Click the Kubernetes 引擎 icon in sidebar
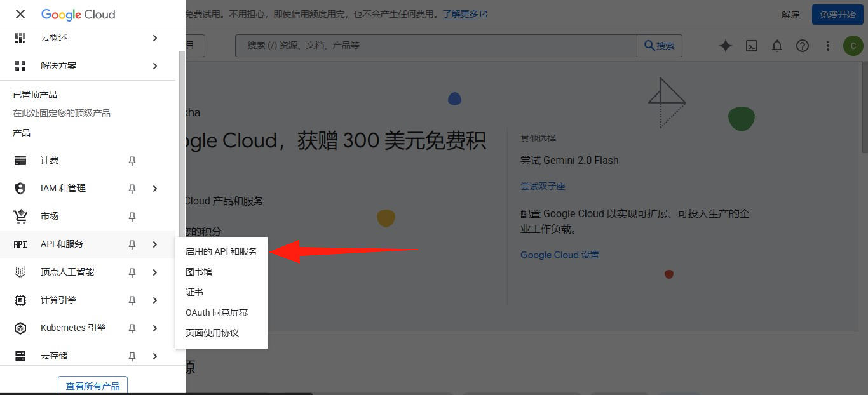The height and width of the screenshot is (395, 868). click(x=20, y=328)
